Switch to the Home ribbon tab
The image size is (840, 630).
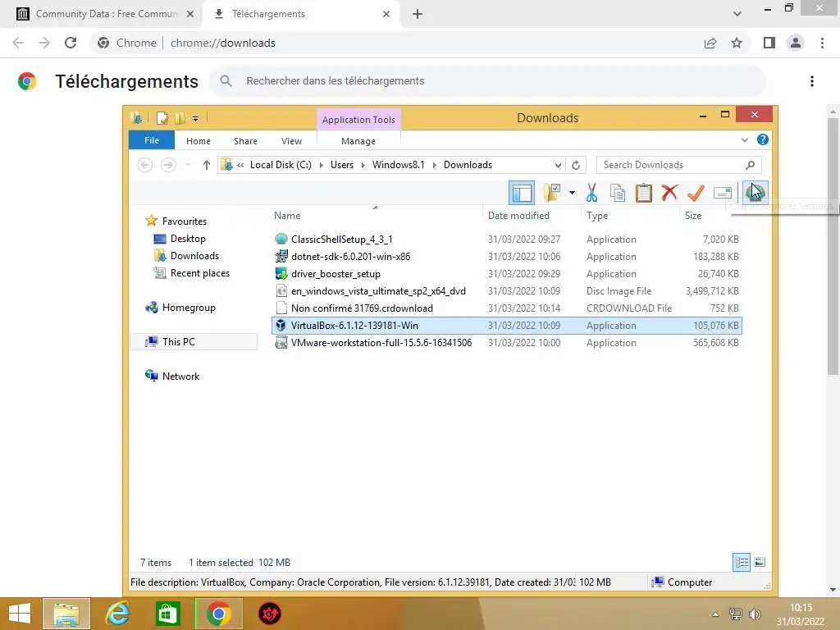(199, 141)
